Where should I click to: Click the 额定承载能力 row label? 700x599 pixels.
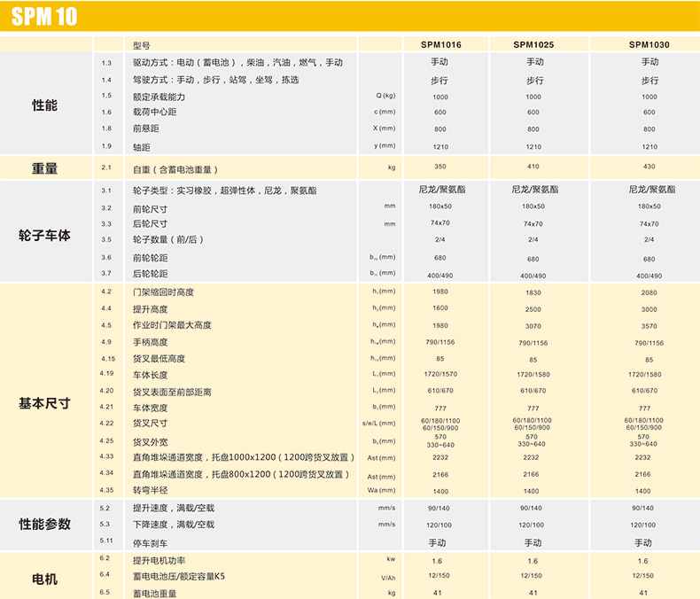[x=159, y=97]
